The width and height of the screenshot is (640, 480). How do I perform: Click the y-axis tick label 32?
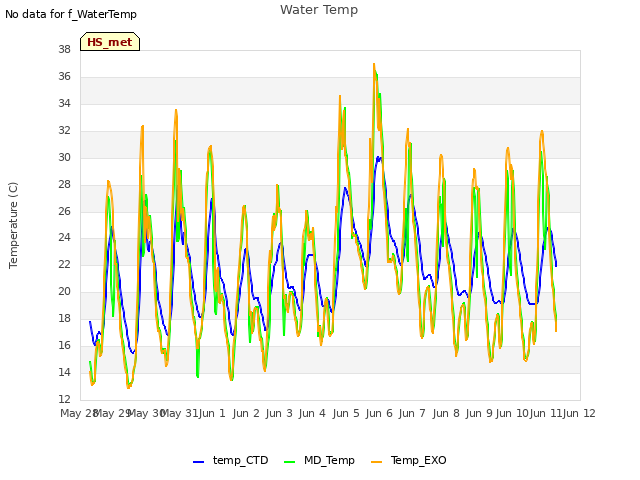[64, 130]
